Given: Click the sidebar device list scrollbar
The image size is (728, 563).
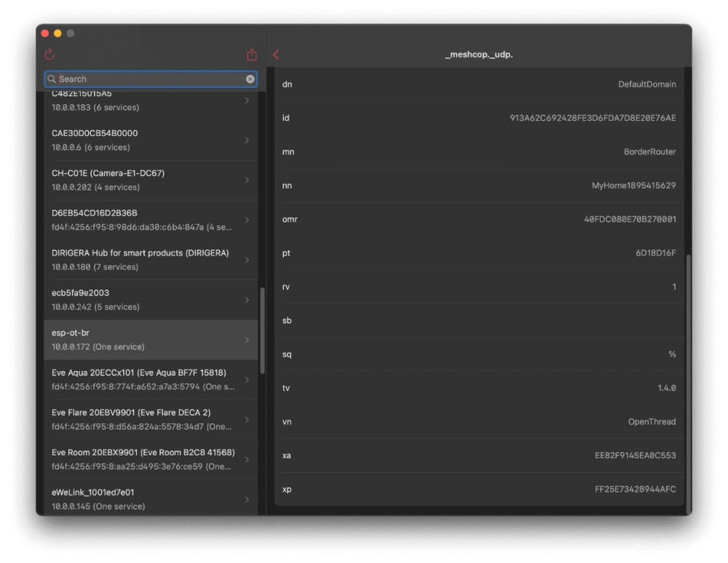Looking at the screenshot, I should click(x=262, y=331).
